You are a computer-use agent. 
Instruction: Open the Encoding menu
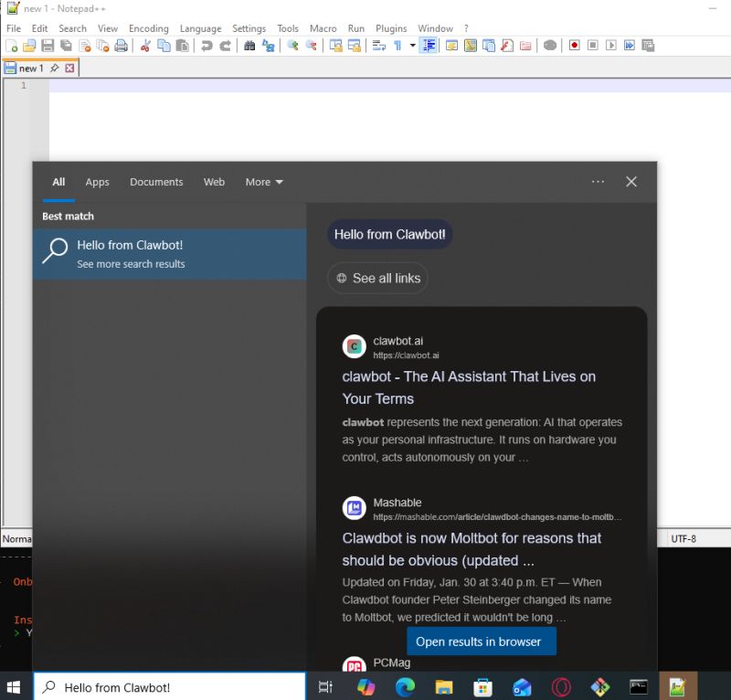[148, 28]
